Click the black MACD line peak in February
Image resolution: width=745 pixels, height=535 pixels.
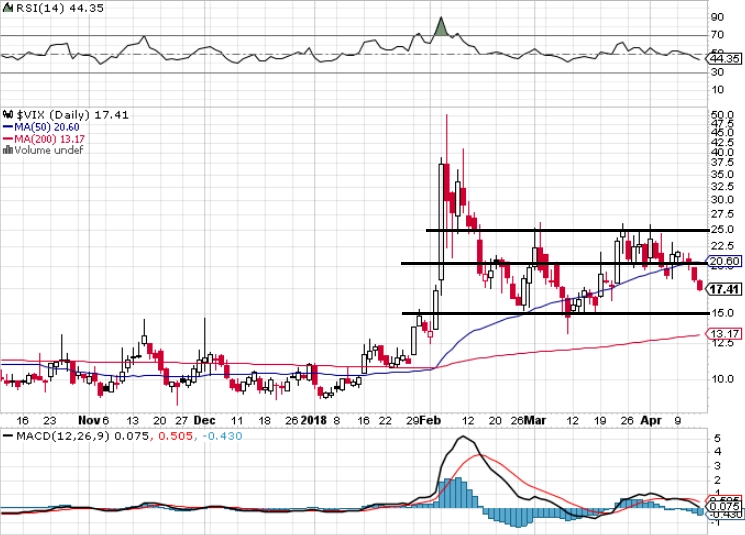click(x=463, y=438)
